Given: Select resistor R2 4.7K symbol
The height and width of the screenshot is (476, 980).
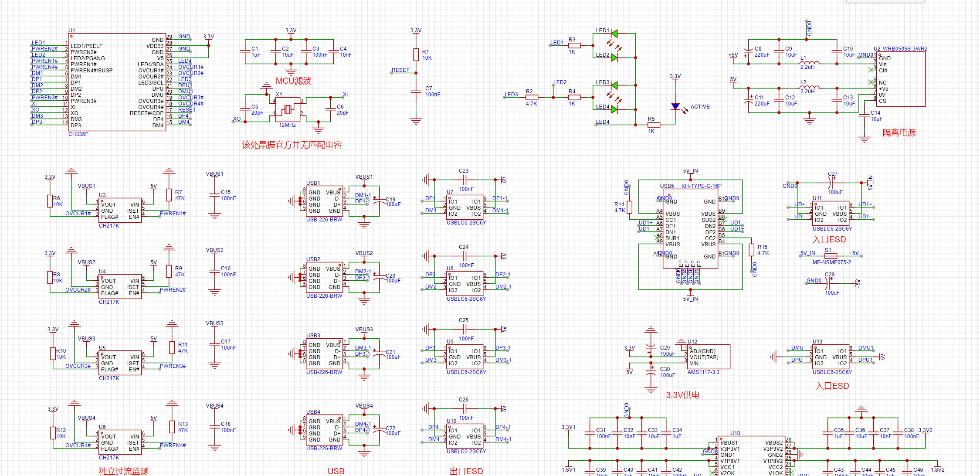Looking at the screenshot, I should 532,97.
